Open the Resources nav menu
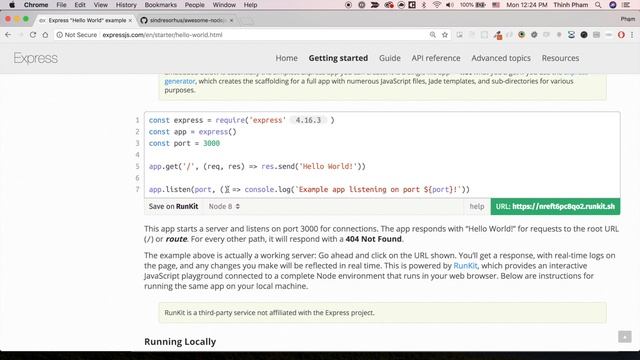The height and width of the screenshot is (360, 640). (x=560, y=58)
